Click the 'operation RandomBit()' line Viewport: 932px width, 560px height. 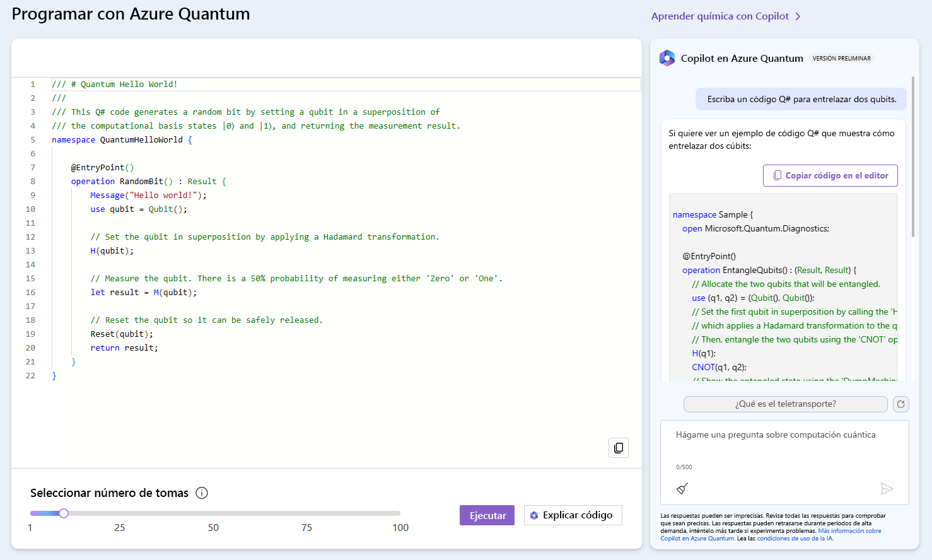point(148,182)
